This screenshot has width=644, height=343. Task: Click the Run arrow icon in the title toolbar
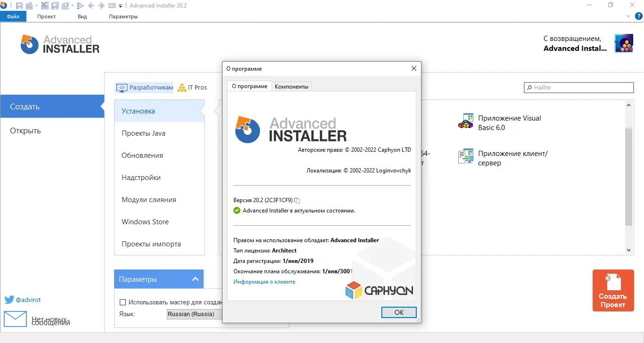80,6
